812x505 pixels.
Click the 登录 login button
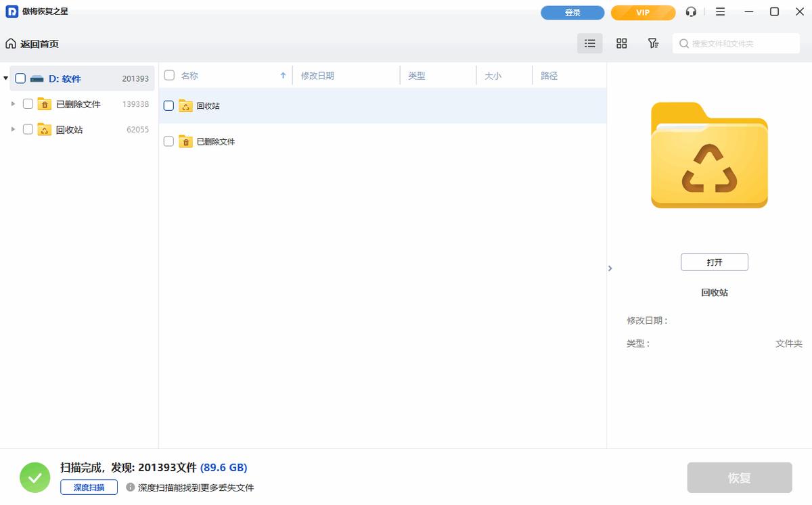572,13
